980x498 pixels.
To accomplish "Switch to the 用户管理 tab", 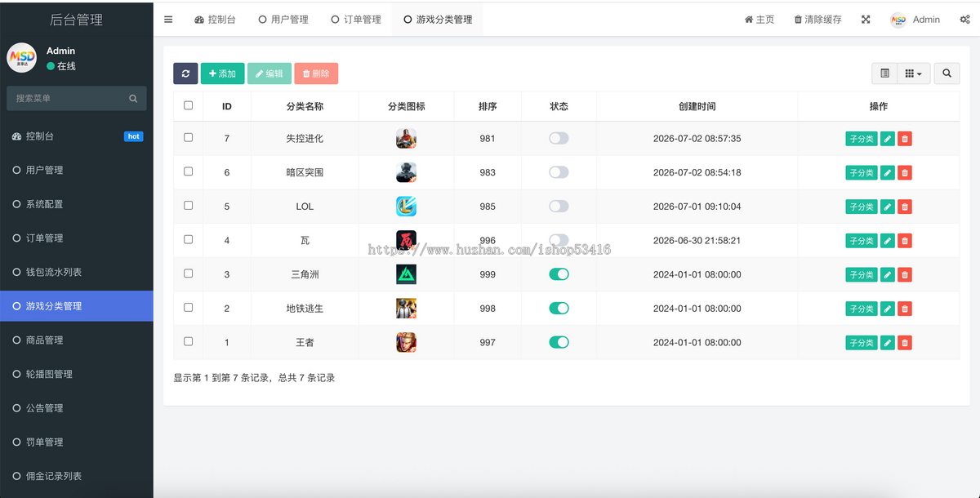I will pyautogui.click(x=283, y=20).
